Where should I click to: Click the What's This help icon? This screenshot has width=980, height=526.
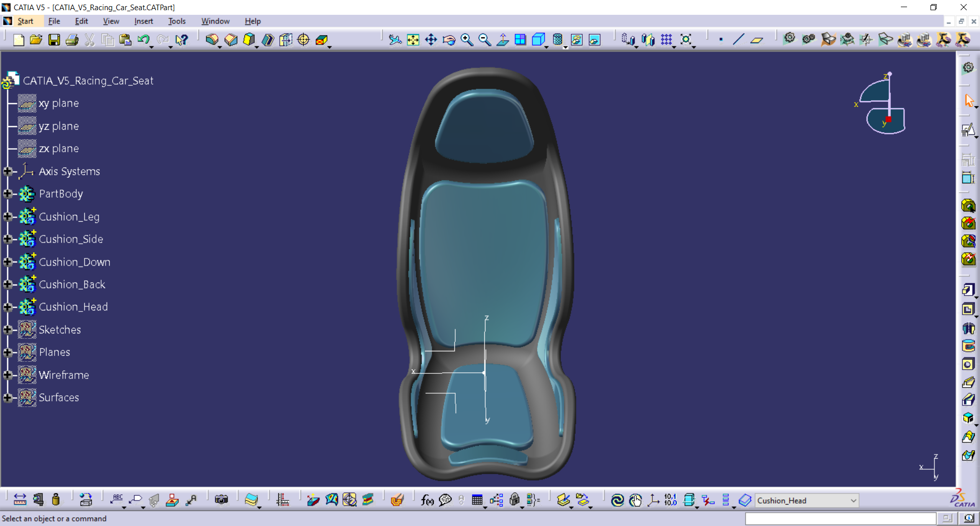click(182, 40)
